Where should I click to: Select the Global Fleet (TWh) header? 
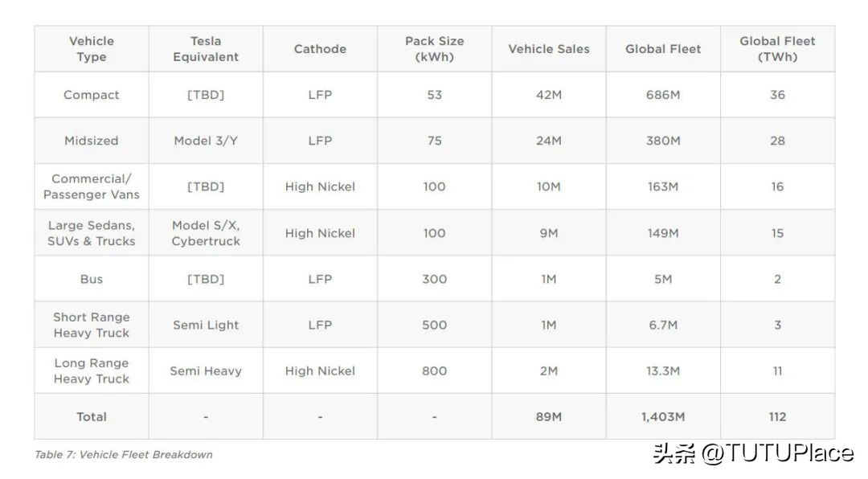(777, 49)
